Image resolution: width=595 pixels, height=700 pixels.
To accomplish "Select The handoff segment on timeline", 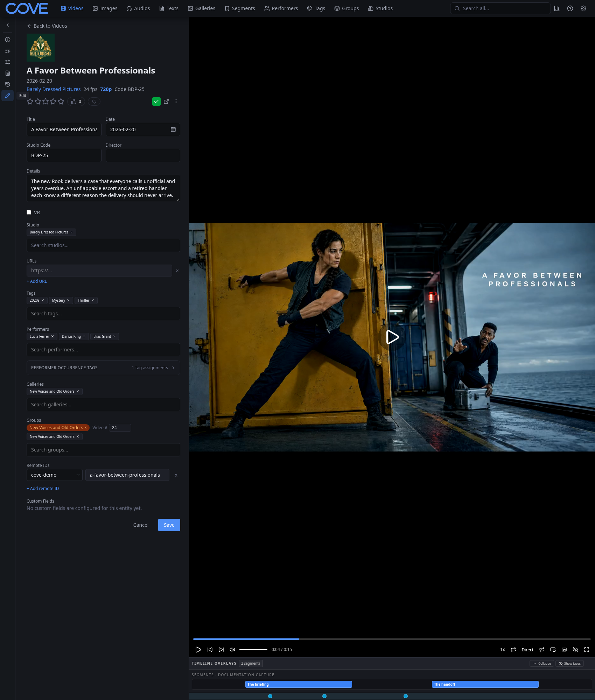I will click(485, 684).
